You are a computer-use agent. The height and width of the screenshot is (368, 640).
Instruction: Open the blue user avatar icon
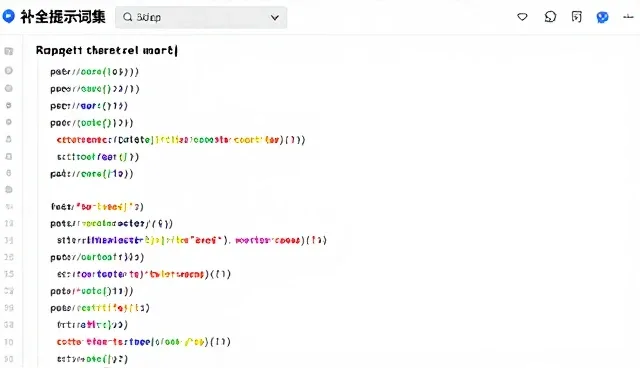point(602,17)
